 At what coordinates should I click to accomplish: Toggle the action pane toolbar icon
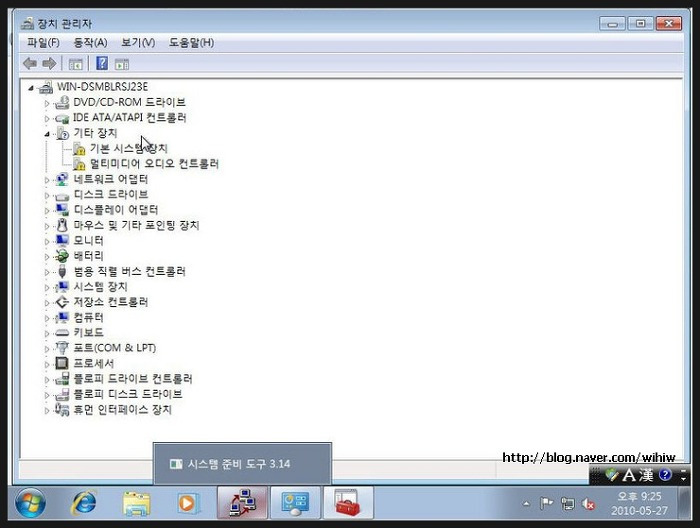pos(121,64)
